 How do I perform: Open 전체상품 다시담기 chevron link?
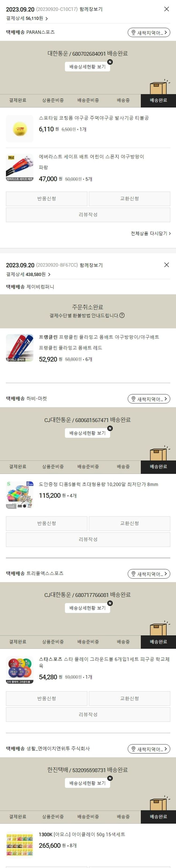151,233
